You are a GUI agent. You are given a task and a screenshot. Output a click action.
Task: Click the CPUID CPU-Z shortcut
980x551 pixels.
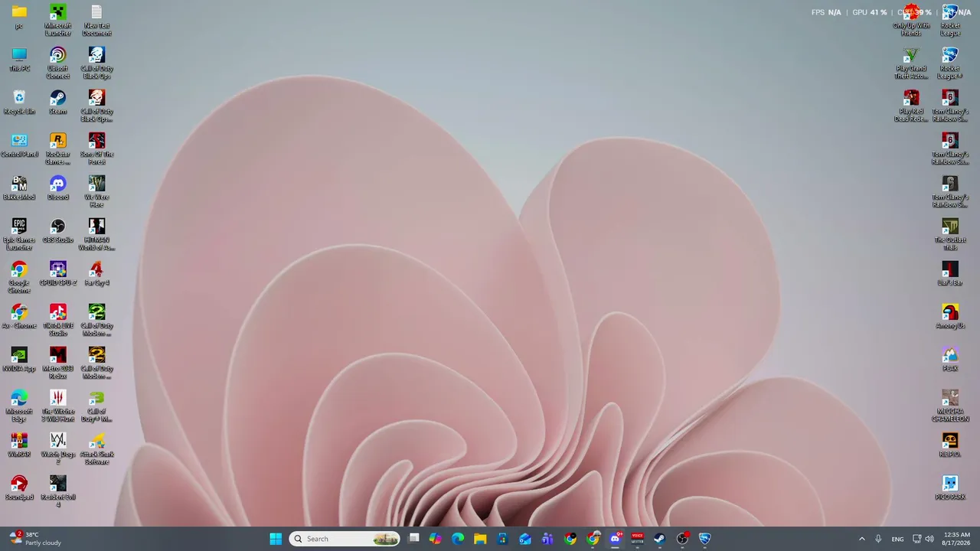tap(58, 273)
